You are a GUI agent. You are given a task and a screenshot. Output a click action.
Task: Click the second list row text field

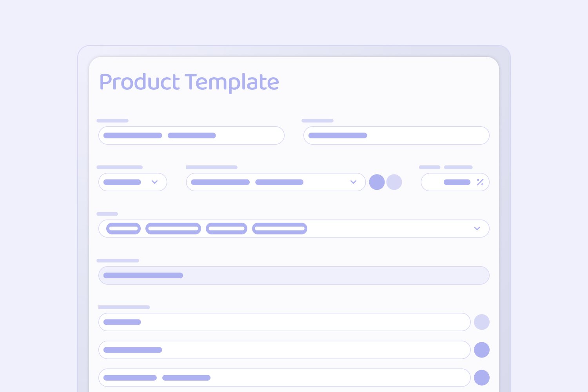pos(284,350)
